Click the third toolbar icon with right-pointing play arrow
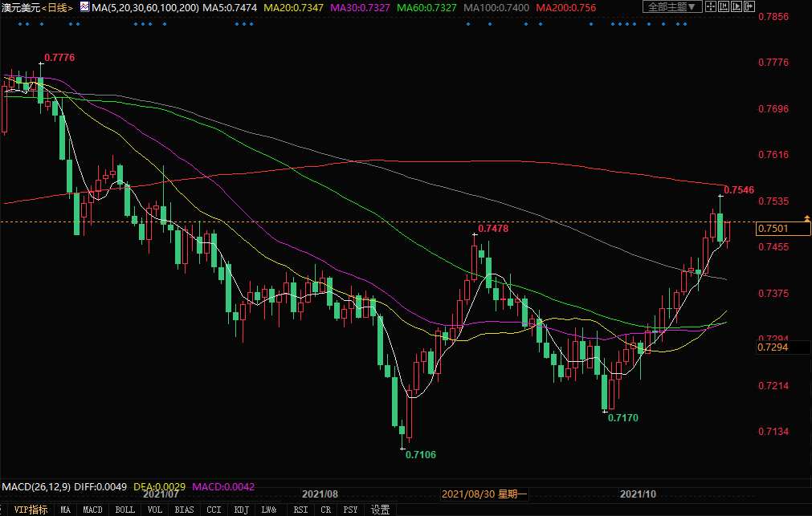The image size is (812, 516). click(x=738, y=6)
